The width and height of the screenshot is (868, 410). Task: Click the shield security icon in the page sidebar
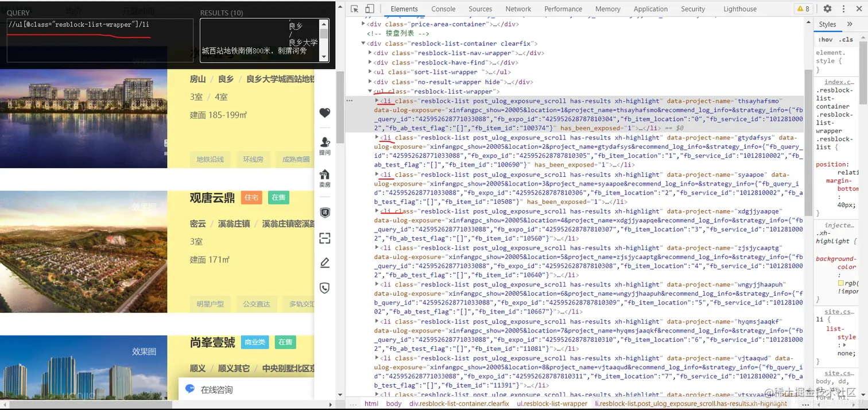coord(325,288)
